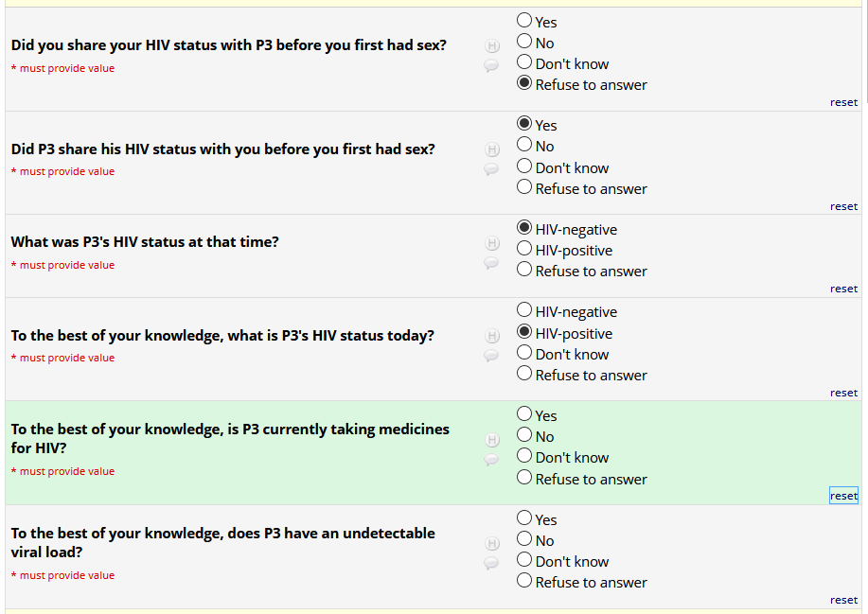Reset the answer for P3's status at that time

click(843, 289)
